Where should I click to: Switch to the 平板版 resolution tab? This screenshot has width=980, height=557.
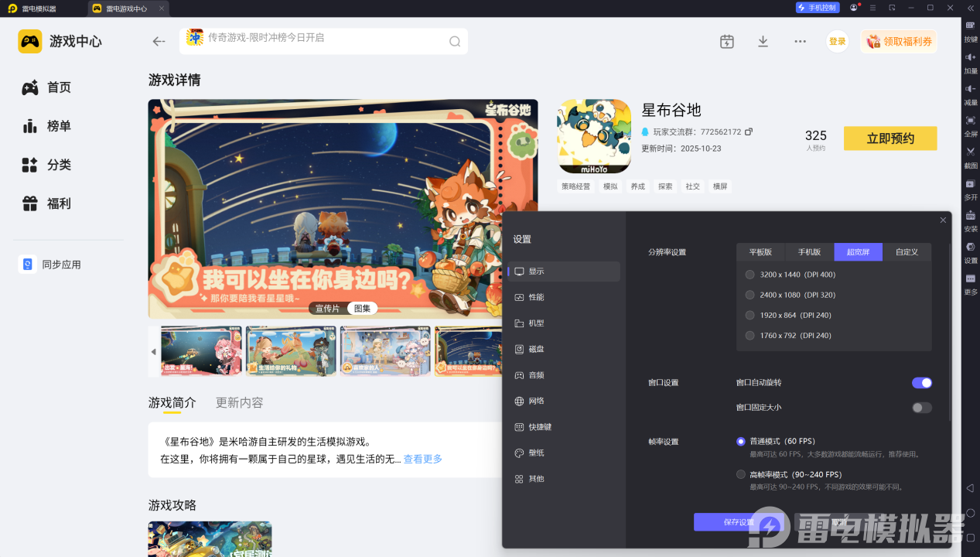click(760, 252)
